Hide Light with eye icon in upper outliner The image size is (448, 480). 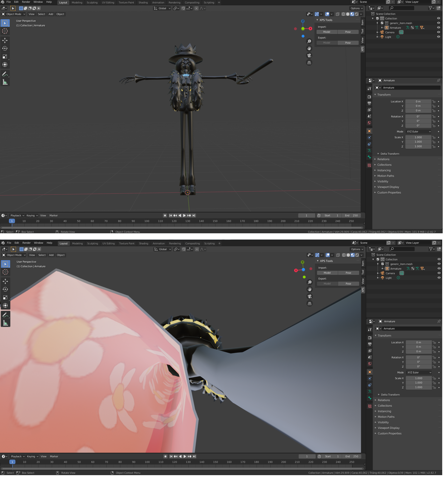[x=438, y=37]
